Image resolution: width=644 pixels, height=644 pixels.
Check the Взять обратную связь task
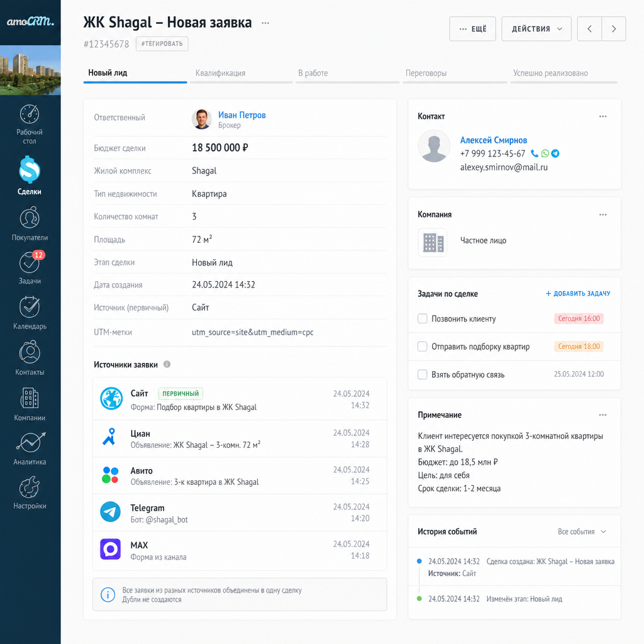(x=422, y=374)
